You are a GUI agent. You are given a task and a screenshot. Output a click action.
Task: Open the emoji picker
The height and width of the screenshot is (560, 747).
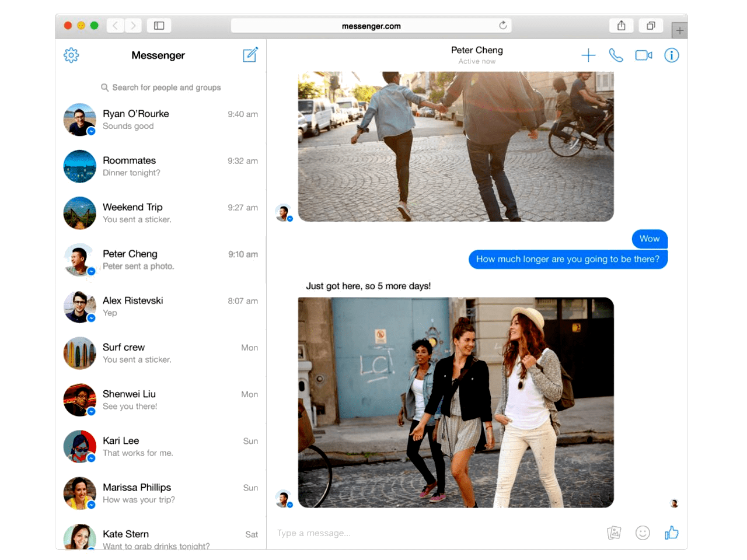(x=643, y=533)
